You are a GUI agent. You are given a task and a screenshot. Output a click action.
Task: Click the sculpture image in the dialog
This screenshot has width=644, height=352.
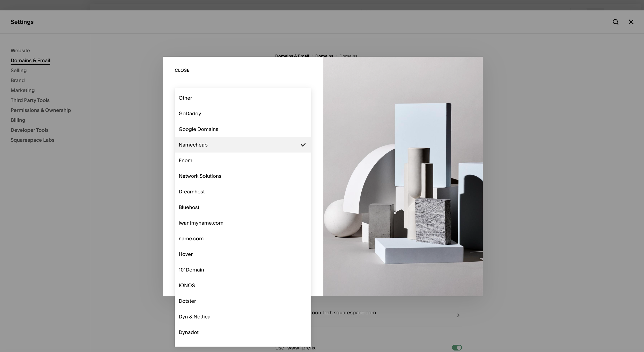pyautogui.click(x=402, y=176)
